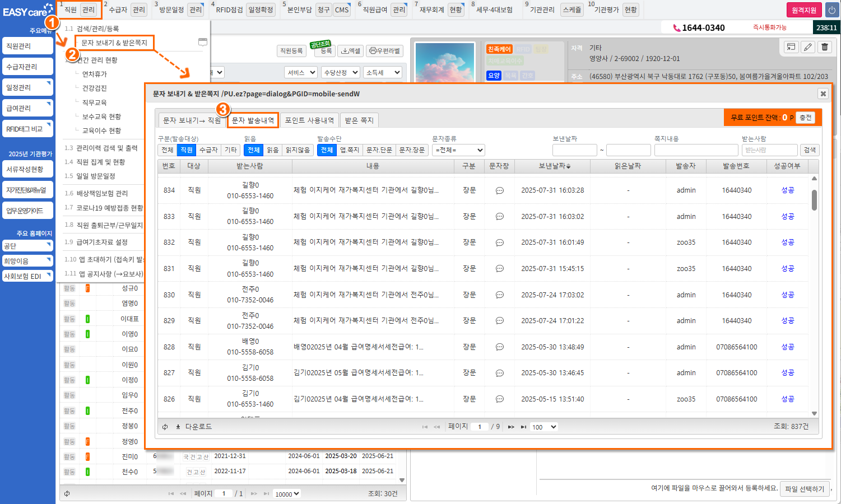Open the 문자종류 dropdown
Viewport: 841px width, 504px height.
[458, 150]
